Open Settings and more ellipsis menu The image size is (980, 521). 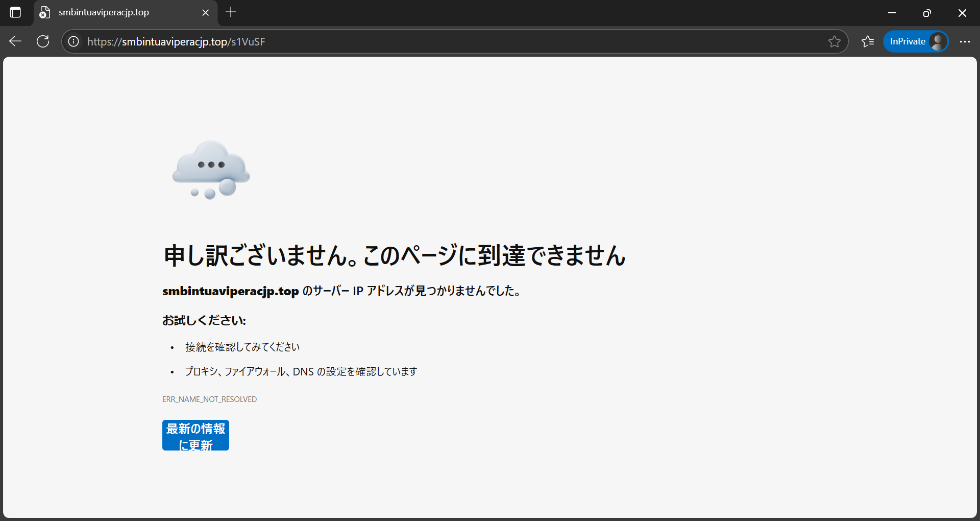pos(965,41)
